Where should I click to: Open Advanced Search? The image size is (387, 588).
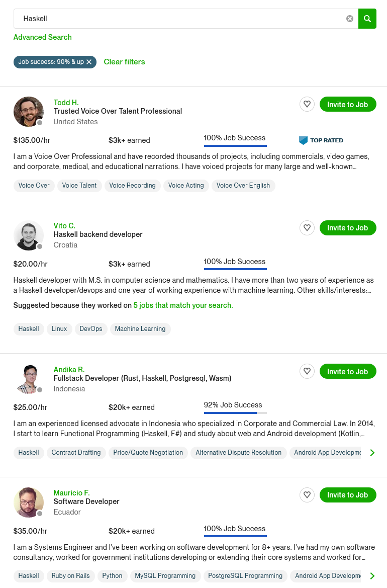point(42,37)
